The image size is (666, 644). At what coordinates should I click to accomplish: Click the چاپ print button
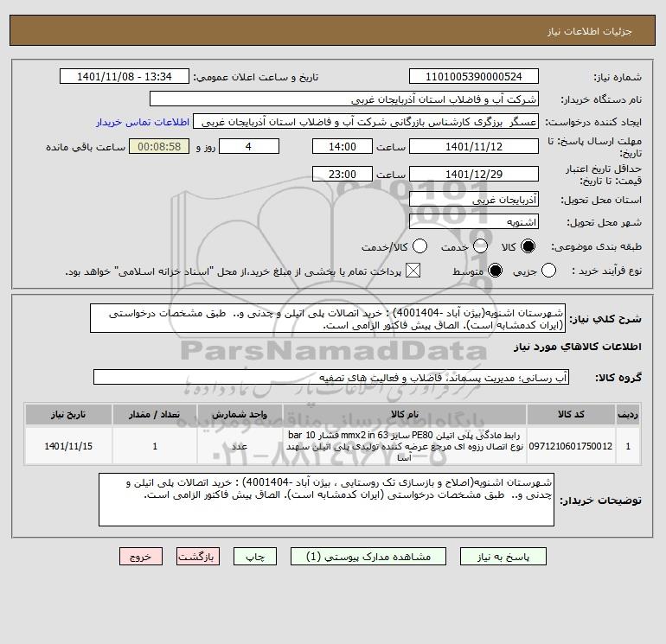tap(255, 557)
